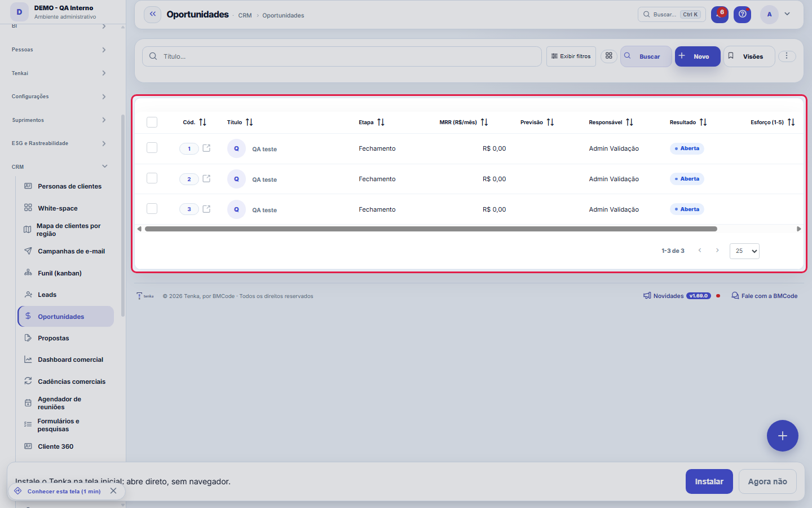Dismiss the install prompt with 'Agora não'

click(x=767, y=481)
